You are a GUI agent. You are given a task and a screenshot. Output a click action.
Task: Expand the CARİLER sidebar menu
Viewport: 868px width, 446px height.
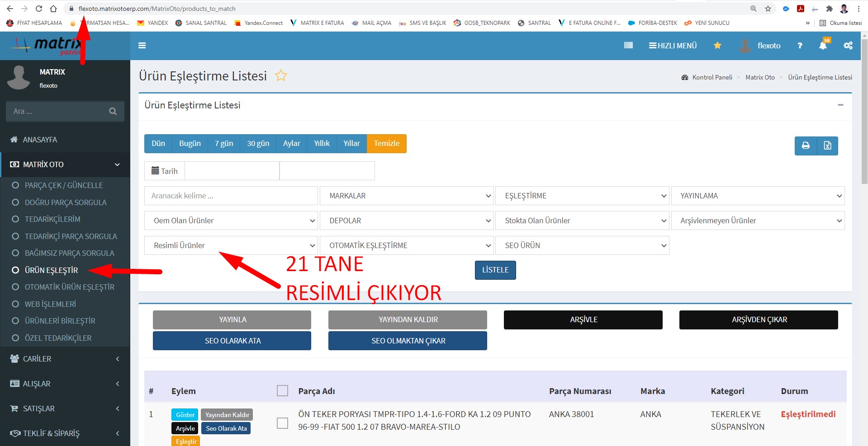(x=65, y=359)
